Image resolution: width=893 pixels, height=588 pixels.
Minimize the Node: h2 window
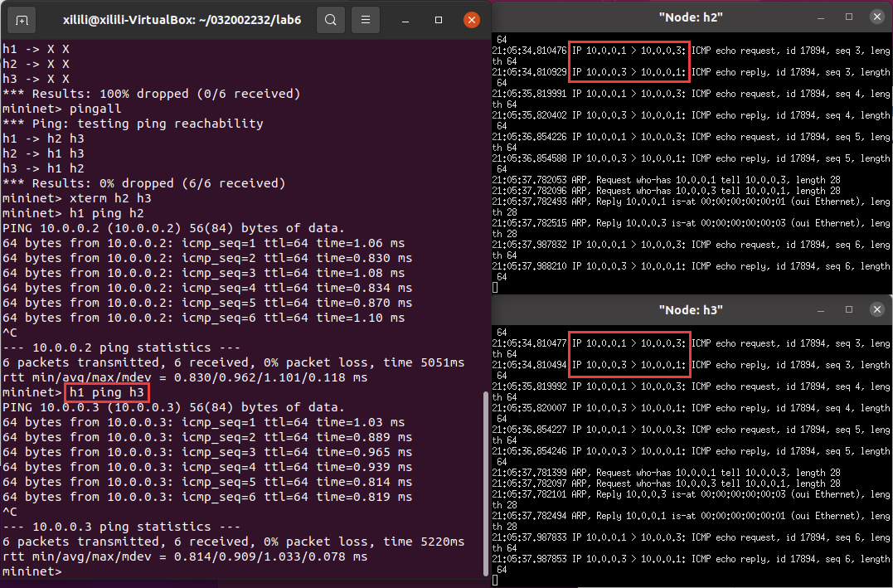pos(821,17)
